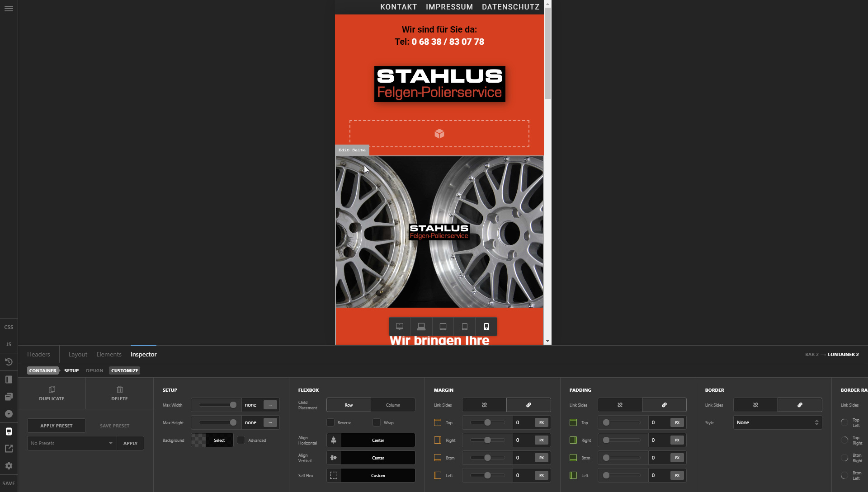The height and width of the screenshot is (492, 868).
Task: Click the settings gear icon in the sidebar
Action: pos(9,466)
